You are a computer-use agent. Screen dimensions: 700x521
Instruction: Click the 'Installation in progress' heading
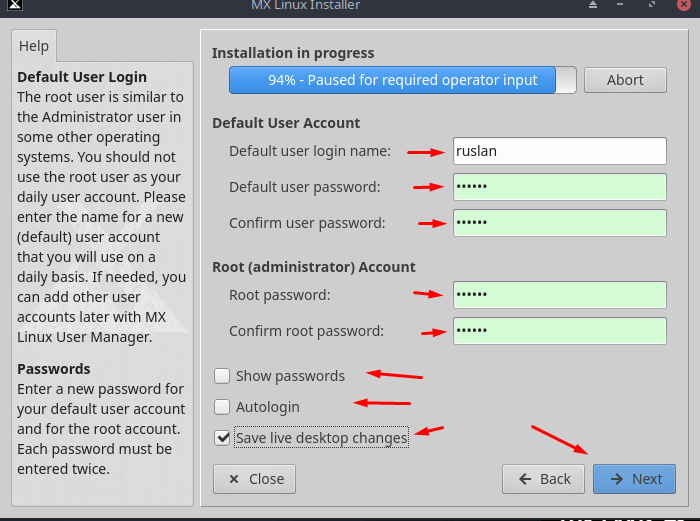click(293, 53)
